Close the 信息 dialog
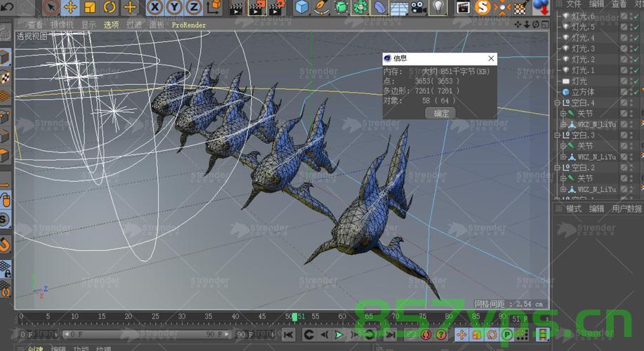 tap(491, 58)
